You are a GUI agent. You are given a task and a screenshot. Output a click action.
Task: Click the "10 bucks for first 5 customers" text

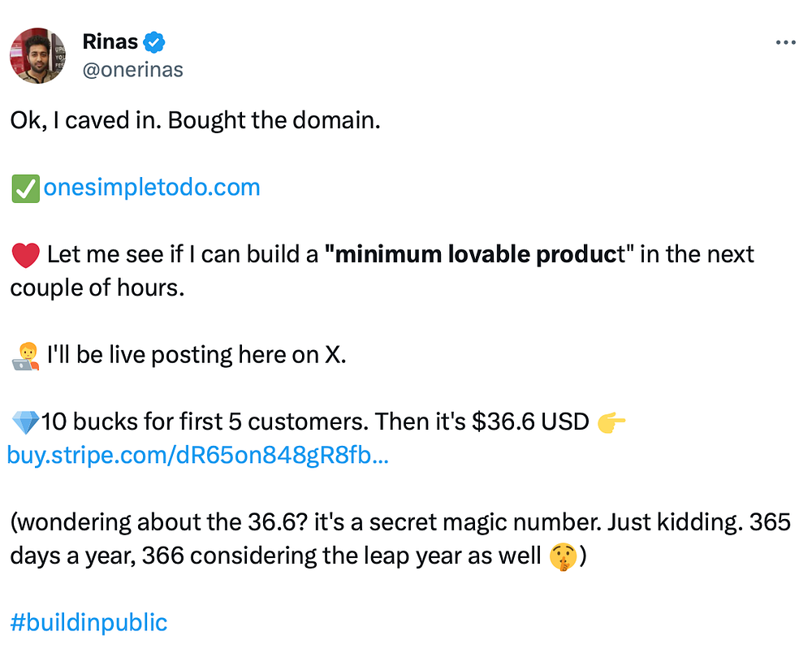pyautogui.click(x=187, y=422)
